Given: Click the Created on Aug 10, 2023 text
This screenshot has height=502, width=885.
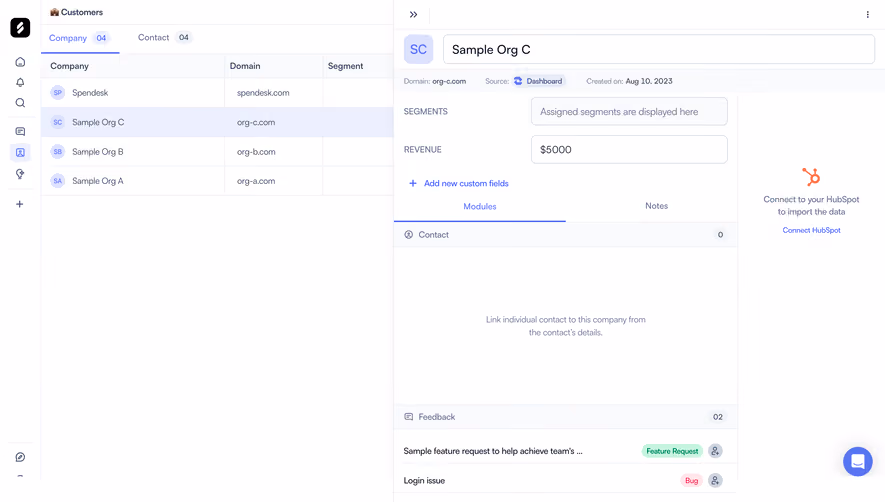Looking at the screenshot, I should (629, 81).
